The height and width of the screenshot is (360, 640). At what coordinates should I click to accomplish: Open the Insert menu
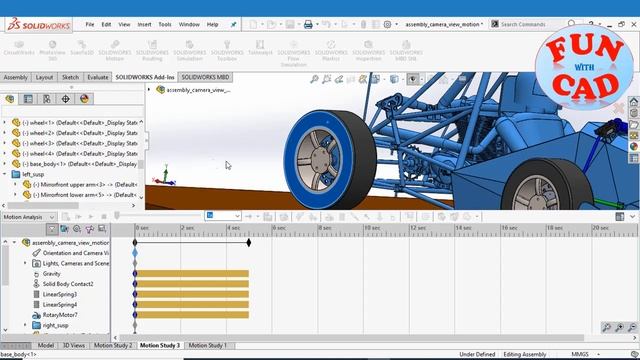144,24
